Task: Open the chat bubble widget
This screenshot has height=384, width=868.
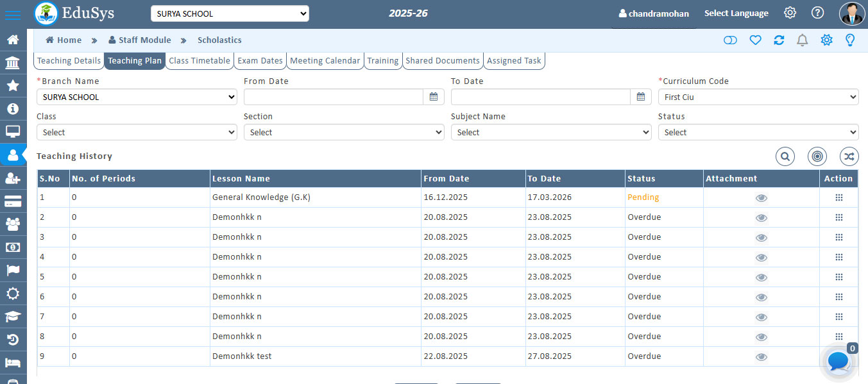Action: point(838,362)
